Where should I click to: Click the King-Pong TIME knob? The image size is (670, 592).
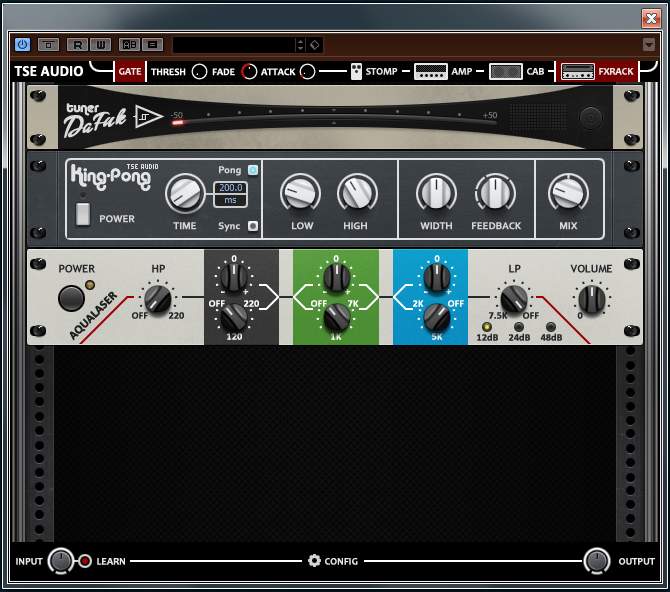[185, 193]
